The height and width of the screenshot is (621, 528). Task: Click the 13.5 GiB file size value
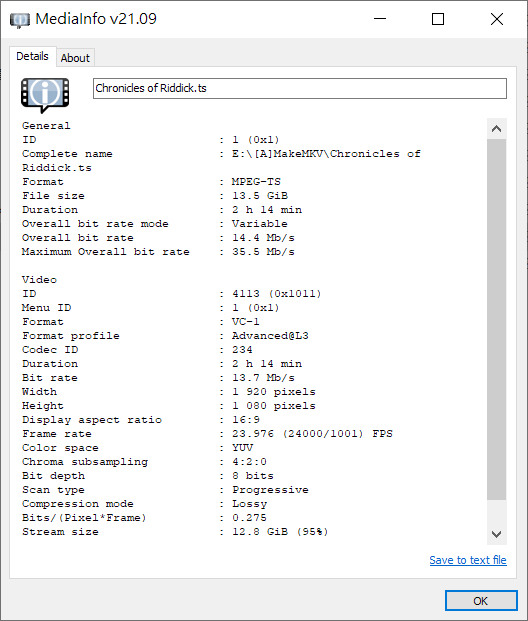260,196
